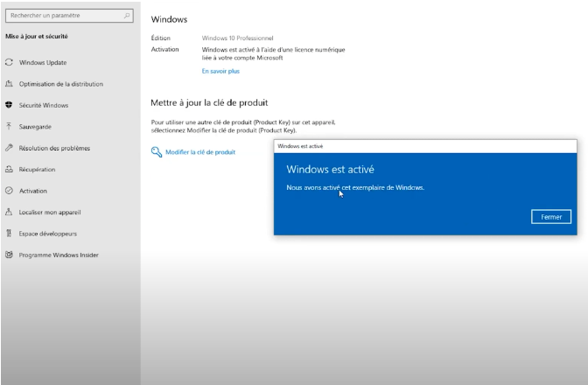Screen dimensions: 588x385
Task: Click the Récupération icon
Action: pos(9,169)
